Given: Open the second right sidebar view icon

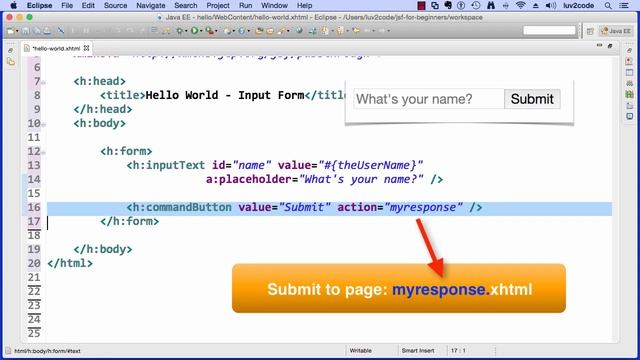Looking at the screenshot, I should tap(629, 61).
